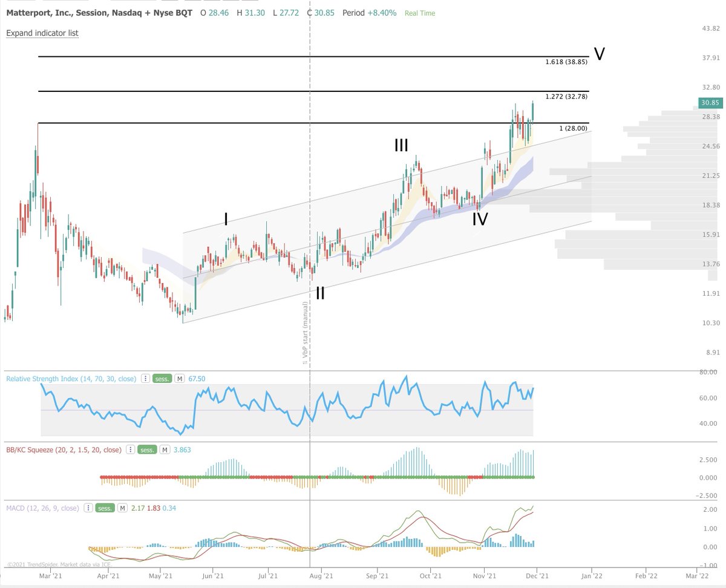Viewport: 726px width, 588px height.
Task: Click the 'Real Time' data status label
Action: click(420, 13)
